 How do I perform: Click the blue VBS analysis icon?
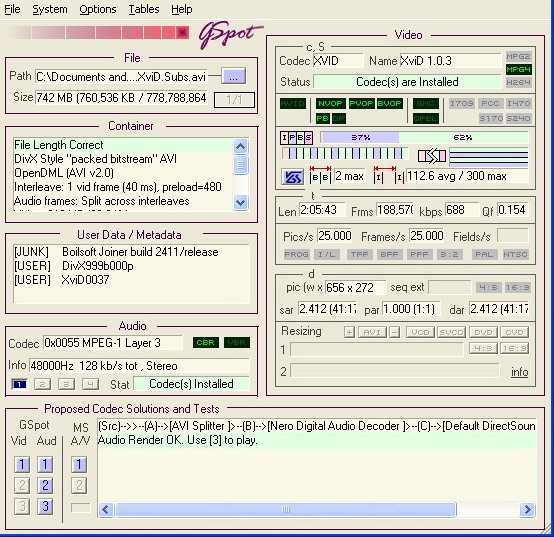[x=292, y=177]
